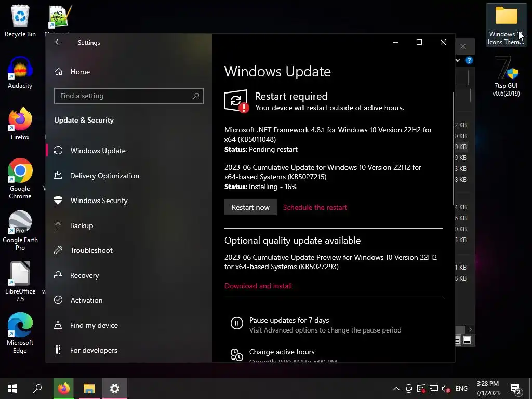Click the Windows Security shield icon
This screenshot has height=399, width=532.
coord(58,200)
